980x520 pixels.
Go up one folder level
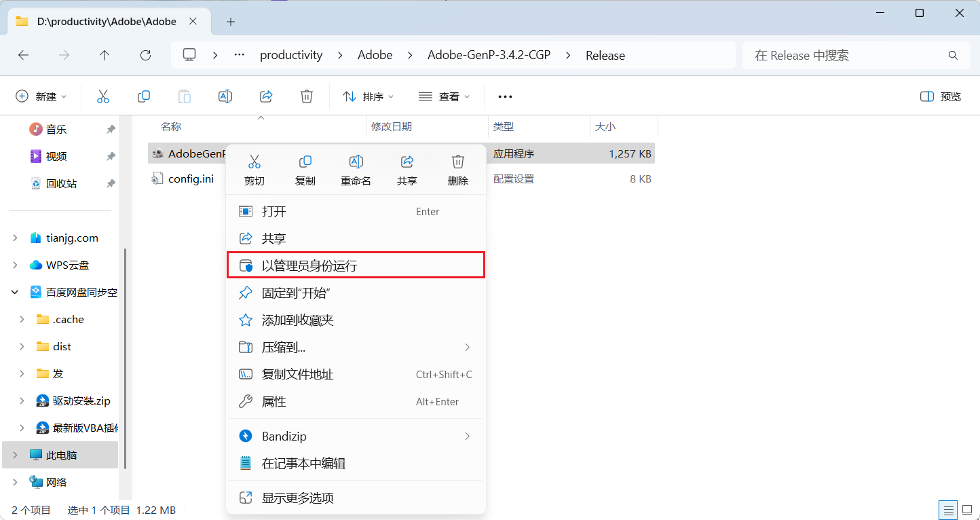[105, 55]
